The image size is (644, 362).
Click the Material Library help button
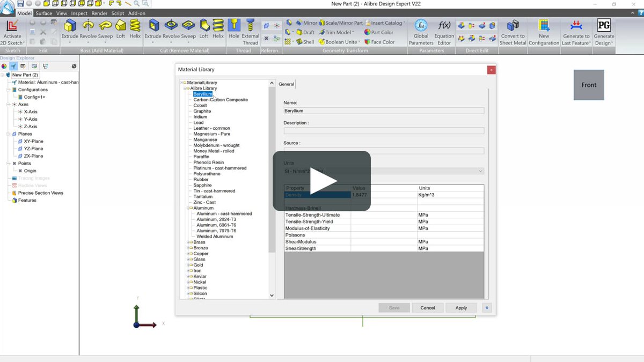pos(487,308)
